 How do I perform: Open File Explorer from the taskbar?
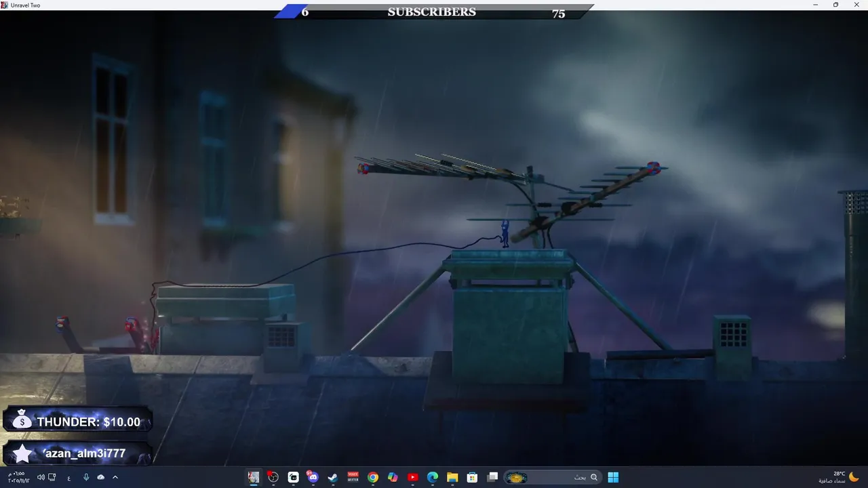coord(452,477)
